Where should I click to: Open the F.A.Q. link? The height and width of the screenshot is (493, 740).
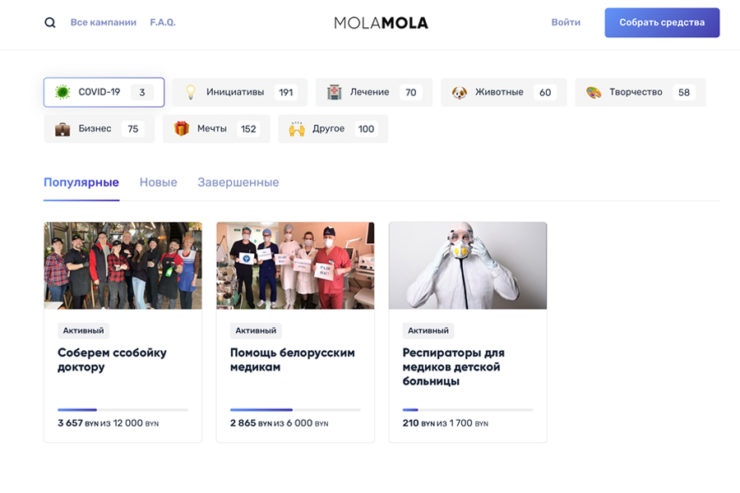pos(163,22)
